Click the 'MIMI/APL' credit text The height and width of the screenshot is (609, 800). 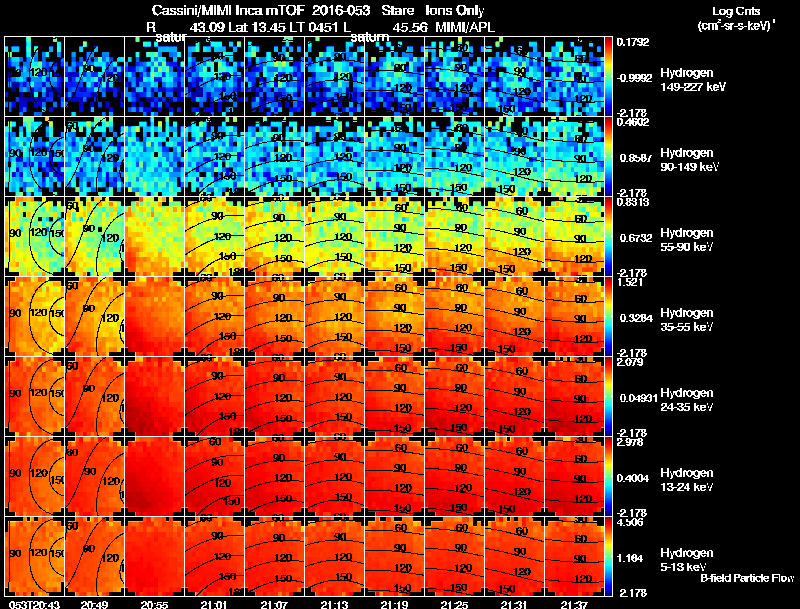465,27
